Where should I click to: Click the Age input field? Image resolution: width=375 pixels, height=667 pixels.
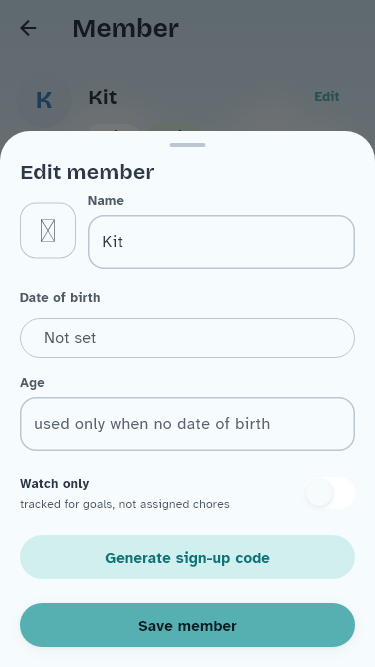tap(188, 424)
